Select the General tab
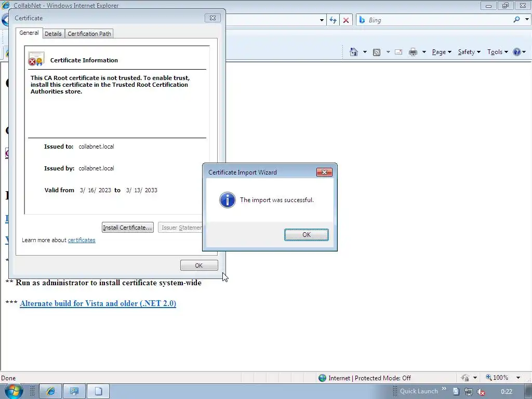The width and height of the screenshot is (532, 399). (x=29, y=33)
